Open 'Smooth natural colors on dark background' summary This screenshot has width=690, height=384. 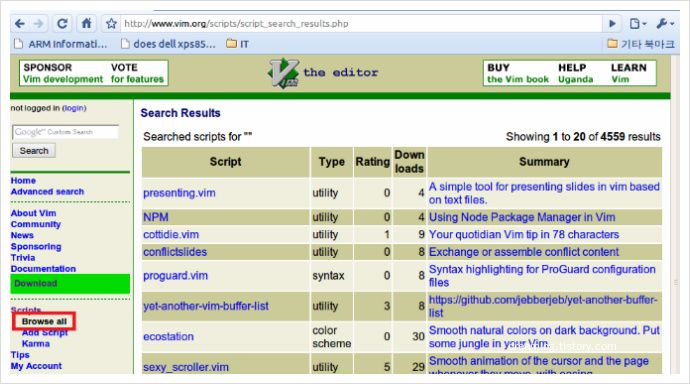(x=544, y=336)
